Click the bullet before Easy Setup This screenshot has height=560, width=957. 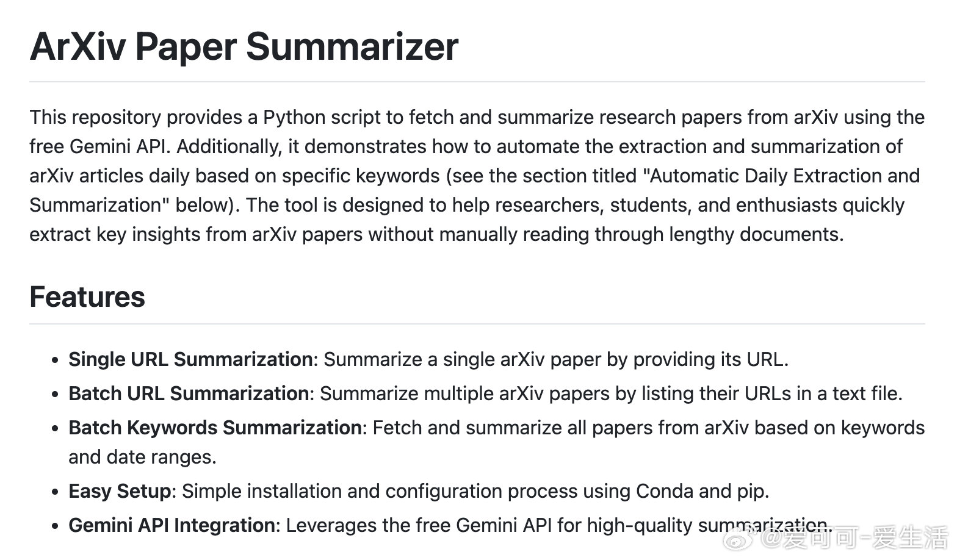[x=56, y=492]
